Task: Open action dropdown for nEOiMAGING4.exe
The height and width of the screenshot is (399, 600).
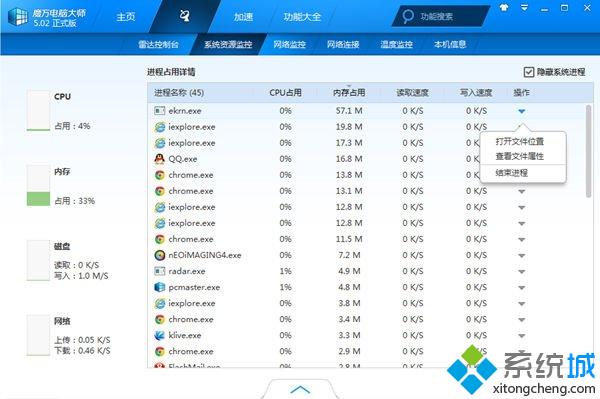Action: coord(522,256)
